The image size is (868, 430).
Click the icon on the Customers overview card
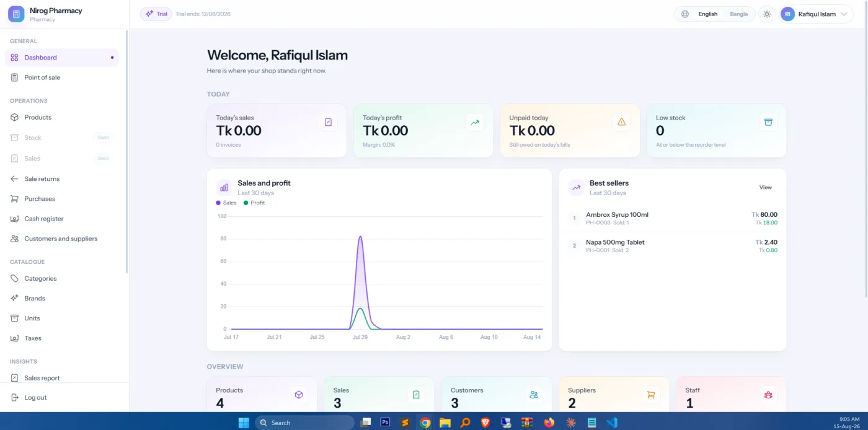point(533,395)
